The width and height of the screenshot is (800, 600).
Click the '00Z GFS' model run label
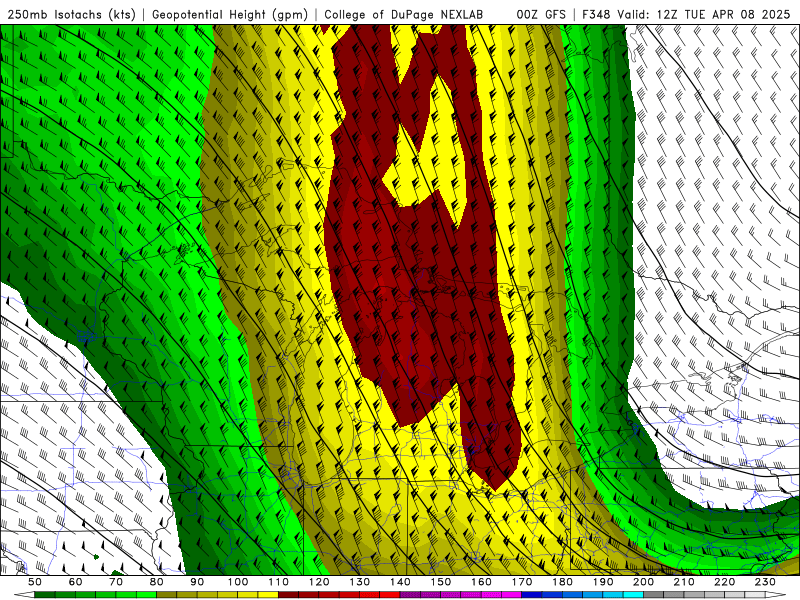[x=541, y=14]
